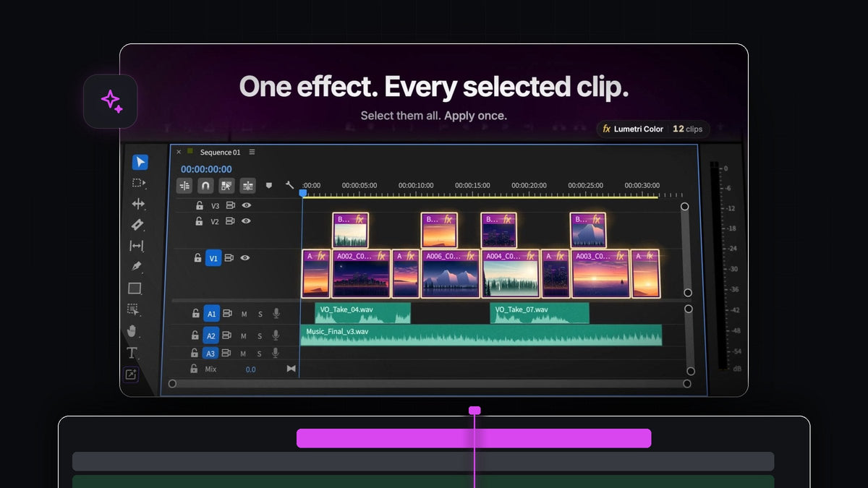The height and width of the screenshot is (488, 868).
Task: Select the Music_Final_v3.wav audio clip
Action: [x=481, y=335]
